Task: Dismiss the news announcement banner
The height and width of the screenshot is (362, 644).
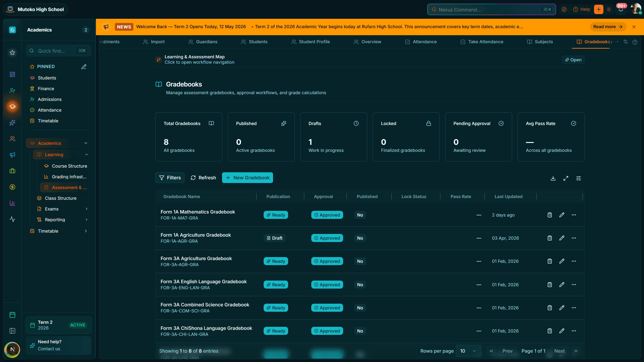Action: click(634, 27)
